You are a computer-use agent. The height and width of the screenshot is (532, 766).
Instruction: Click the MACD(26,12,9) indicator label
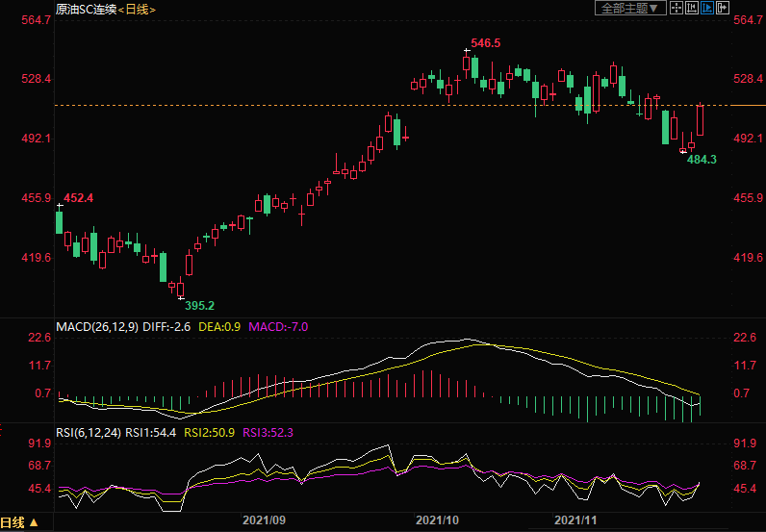96,327
